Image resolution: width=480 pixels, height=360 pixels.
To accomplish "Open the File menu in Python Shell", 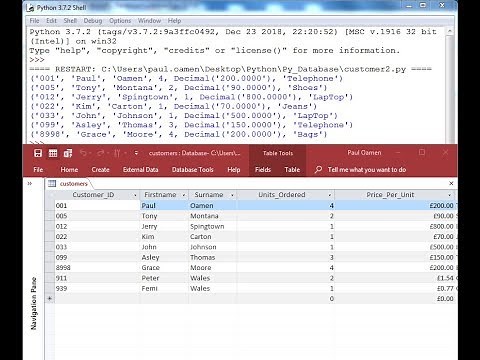I will point(34,21).
